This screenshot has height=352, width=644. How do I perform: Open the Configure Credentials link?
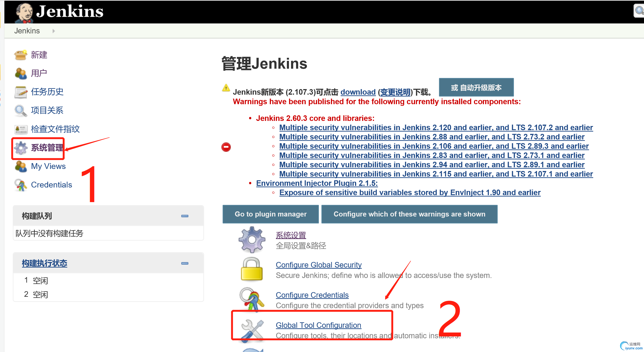312,295
